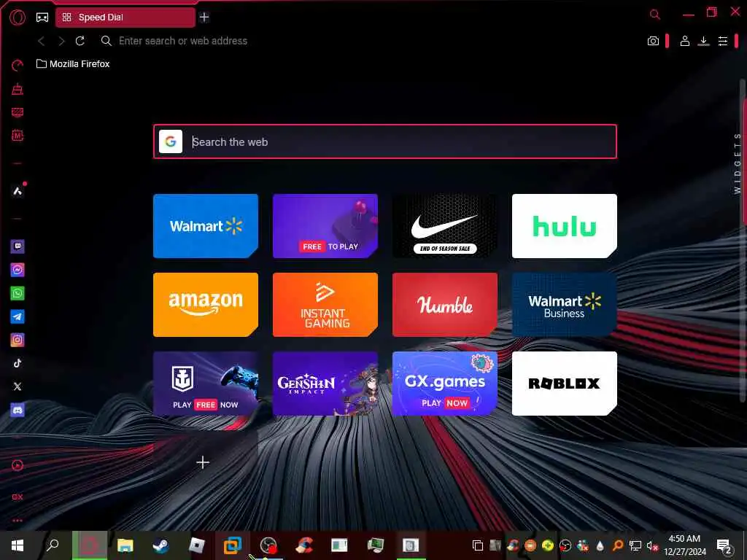
Task: Open Easy Setup sliders icon
Action: pos(723,41)
